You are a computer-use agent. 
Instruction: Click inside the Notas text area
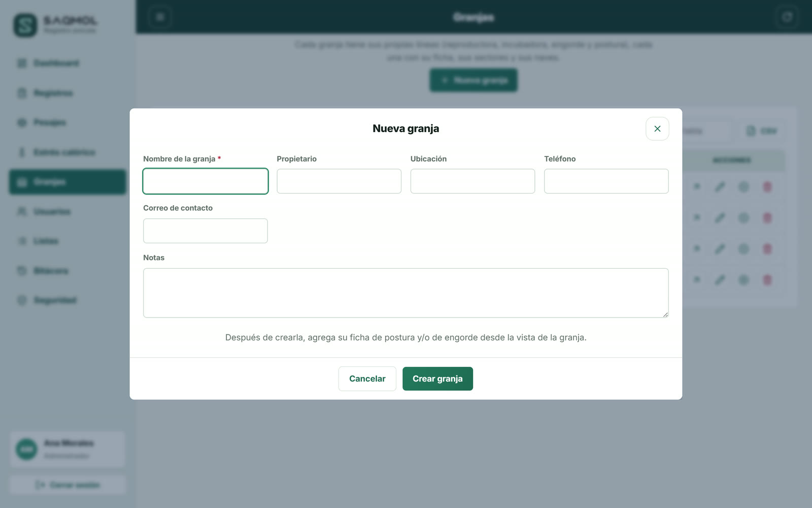406,293
